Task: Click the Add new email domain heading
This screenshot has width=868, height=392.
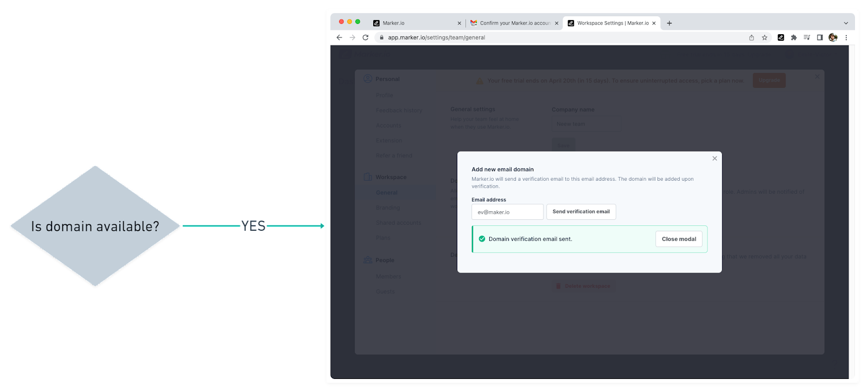Action: [x=502, y=169]
